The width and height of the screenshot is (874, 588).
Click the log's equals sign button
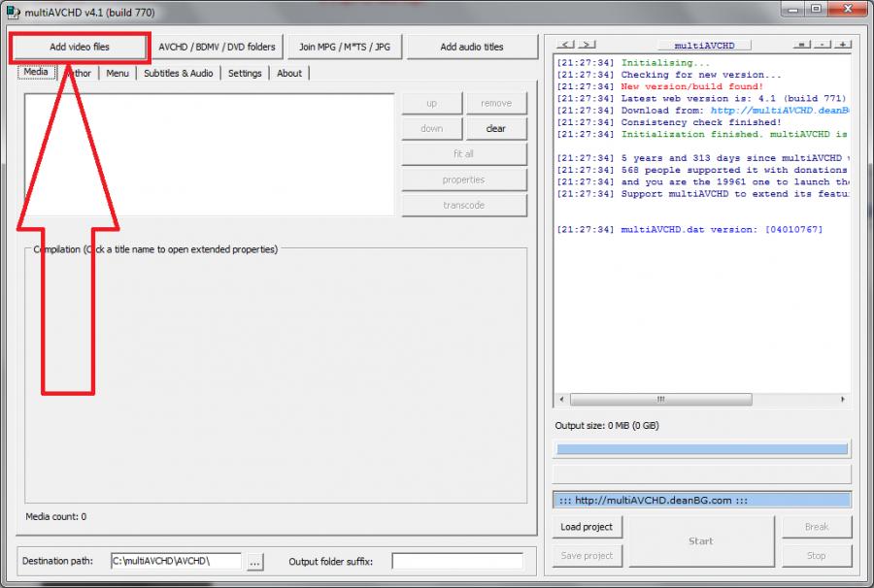coord(802,45)
